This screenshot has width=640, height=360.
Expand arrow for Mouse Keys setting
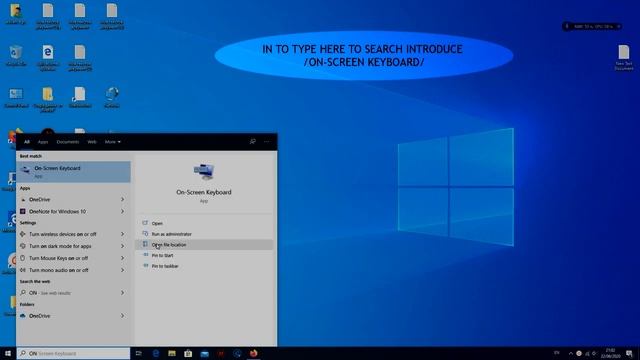(x=122, y=258)
